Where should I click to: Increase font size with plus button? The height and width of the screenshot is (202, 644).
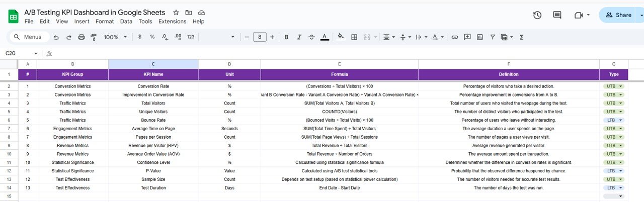click(x=272, y=37)
